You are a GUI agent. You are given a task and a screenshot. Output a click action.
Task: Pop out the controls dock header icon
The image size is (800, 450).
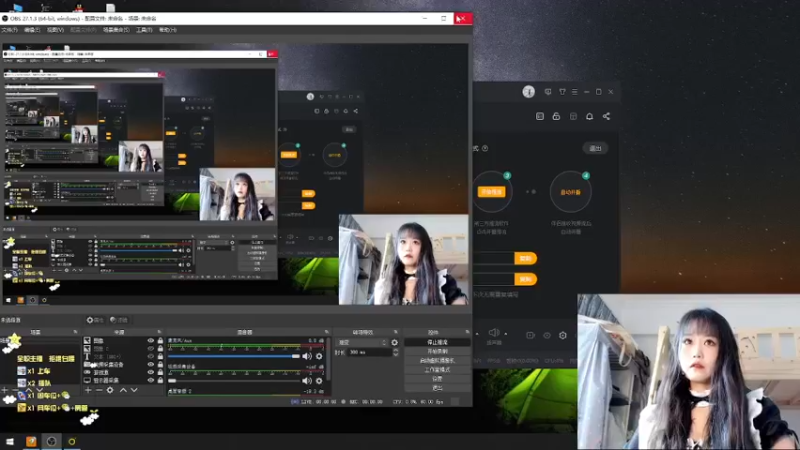tap(467, 332)
